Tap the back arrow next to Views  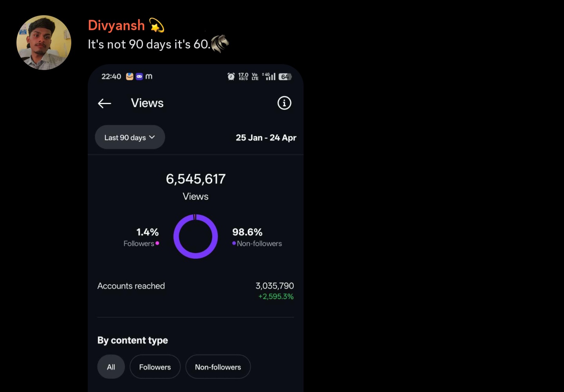pos(105,103)
